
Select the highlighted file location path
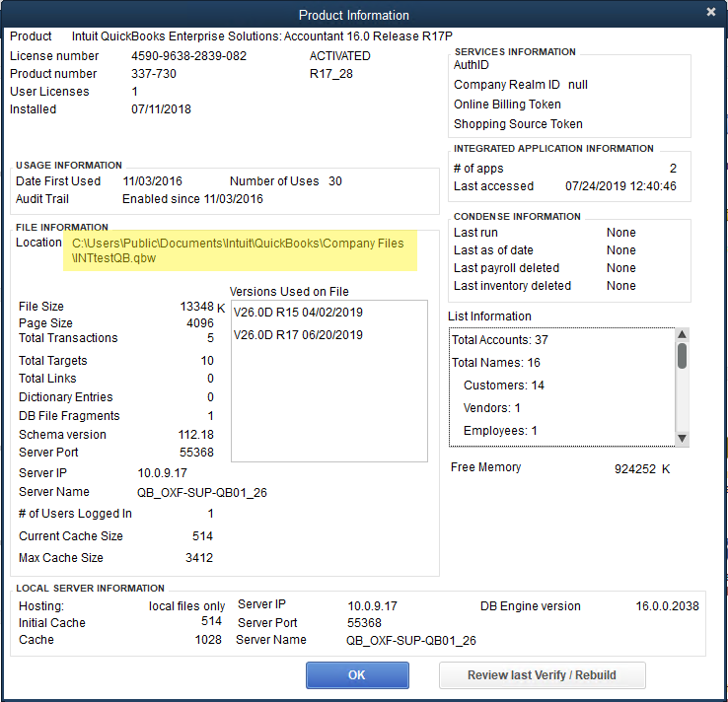tap(240, 250)
